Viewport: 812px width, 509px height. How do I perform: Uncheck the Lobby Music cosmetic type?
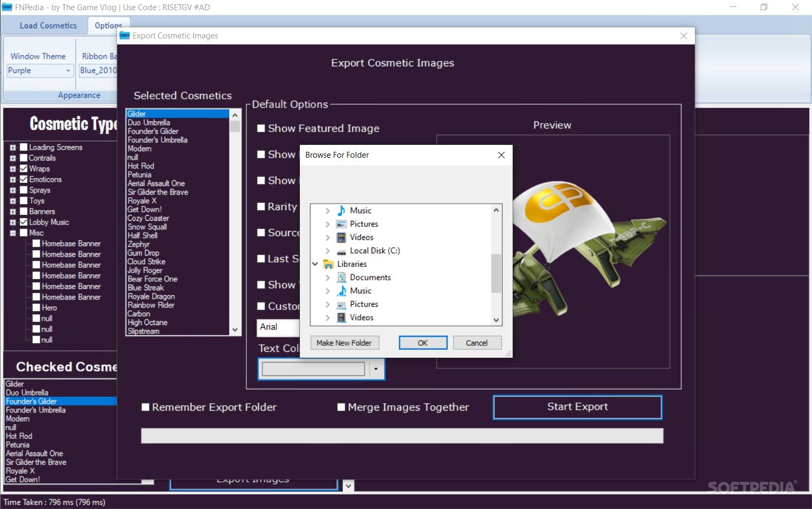click(x=24, y=222)
